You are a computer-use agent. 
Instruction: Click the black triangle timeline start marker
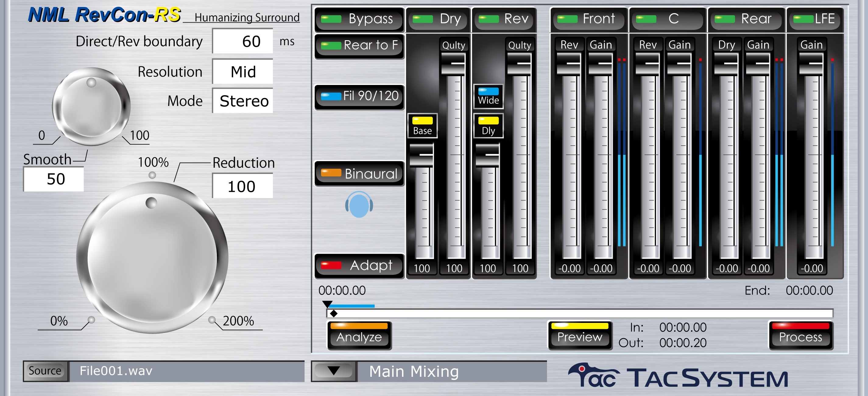pos(327,304)
